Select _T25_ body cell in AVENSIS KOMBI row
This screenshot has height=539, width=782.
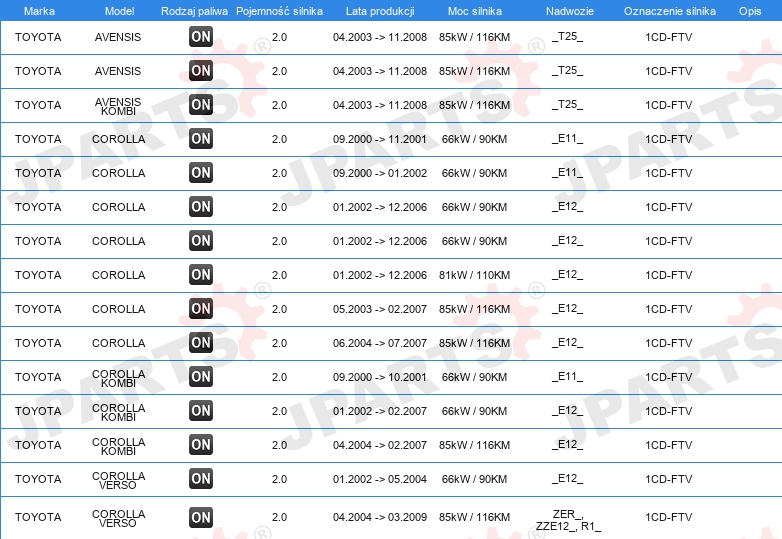coord(568,105)
